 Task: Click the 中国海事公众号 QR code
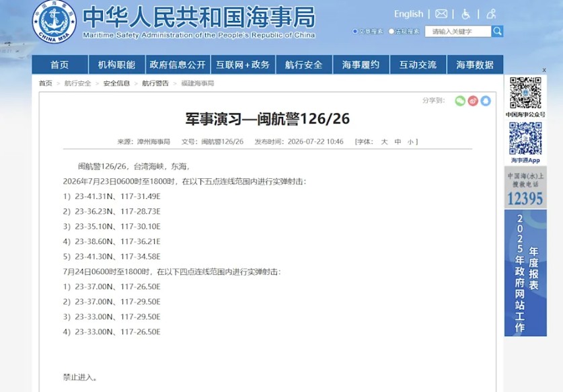point(525,93)
